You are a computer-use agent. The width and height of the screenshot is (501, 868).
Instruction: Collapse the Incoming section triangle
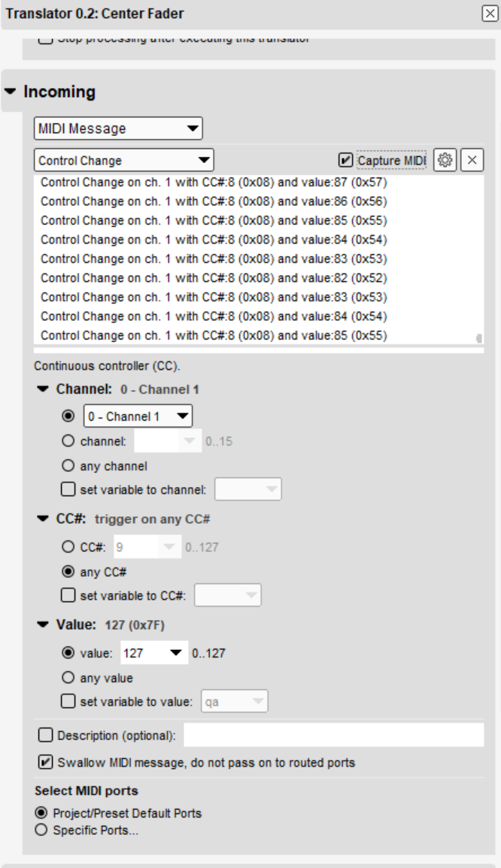pyautogui.click(x=11, y=92)
